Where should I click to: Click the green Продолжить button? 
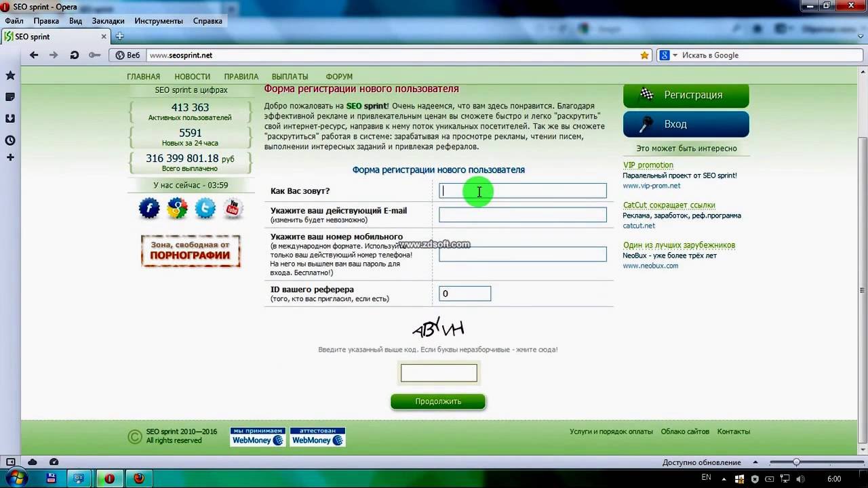[438, 401]
